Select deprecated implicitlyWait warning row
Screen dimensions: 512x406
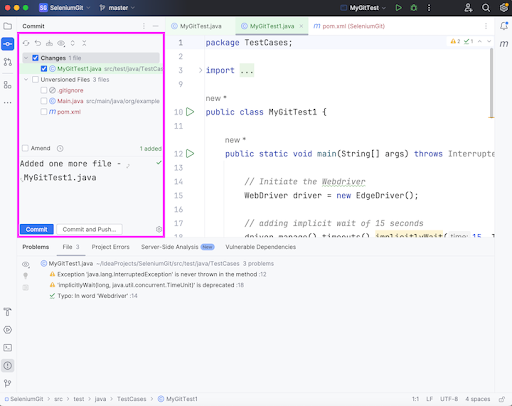[x=147, y=285]
